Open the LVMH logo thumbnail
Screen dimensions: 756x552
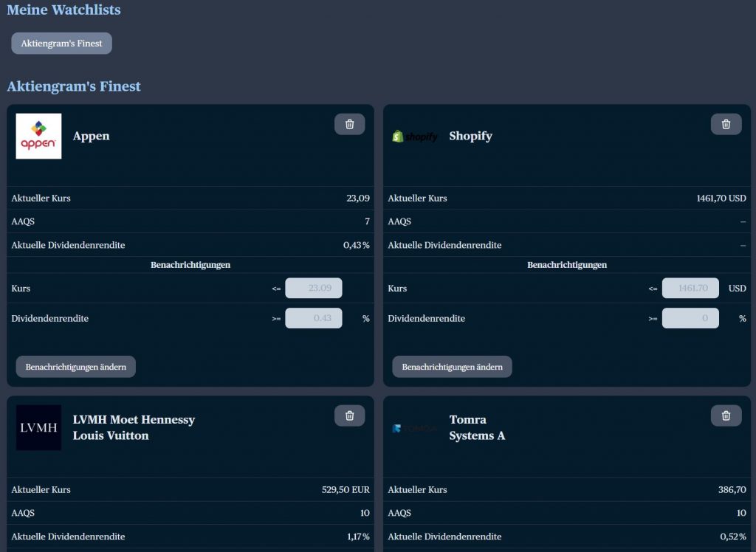(x=38, y=427)
